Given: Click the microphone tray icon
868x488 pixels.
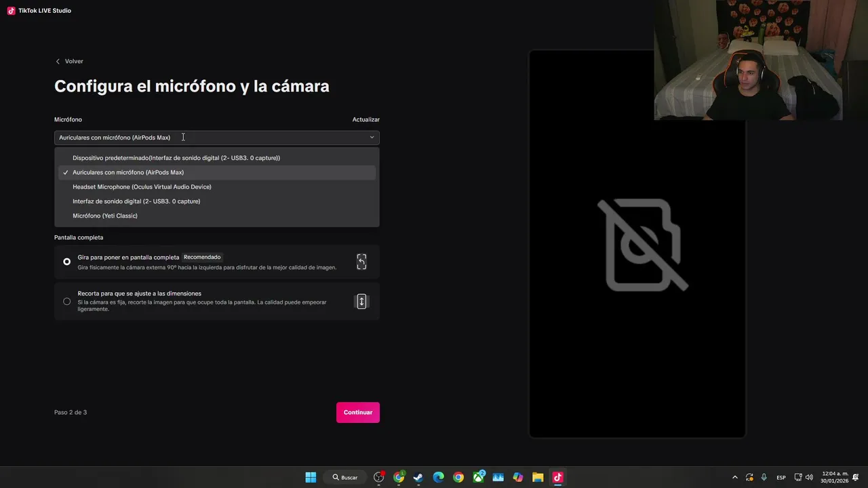Looking at the screenshot, I should coord(764,477).
